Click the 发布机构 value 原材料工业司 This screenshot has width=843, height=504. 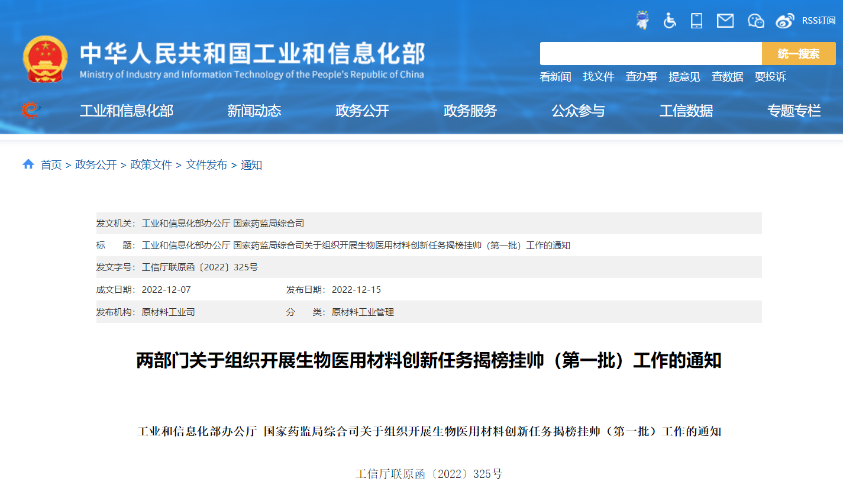(x=169, y=312)
